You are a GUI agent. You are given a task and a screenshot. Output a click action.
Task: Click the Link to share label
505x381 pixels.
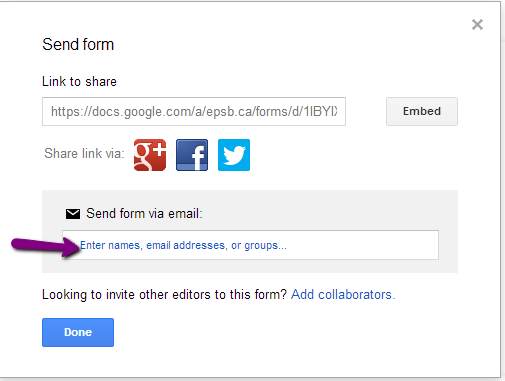click(x=79, y=81)
